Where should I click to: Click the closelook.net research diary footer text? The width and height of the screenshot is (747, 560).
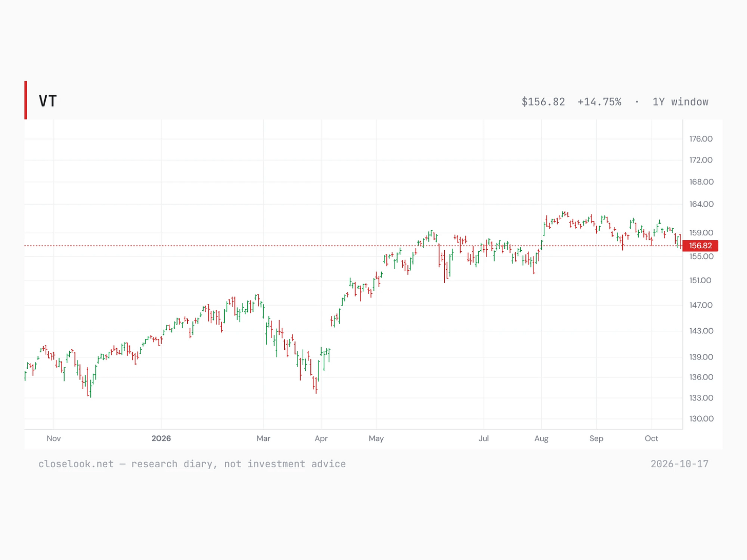(192, 464)
